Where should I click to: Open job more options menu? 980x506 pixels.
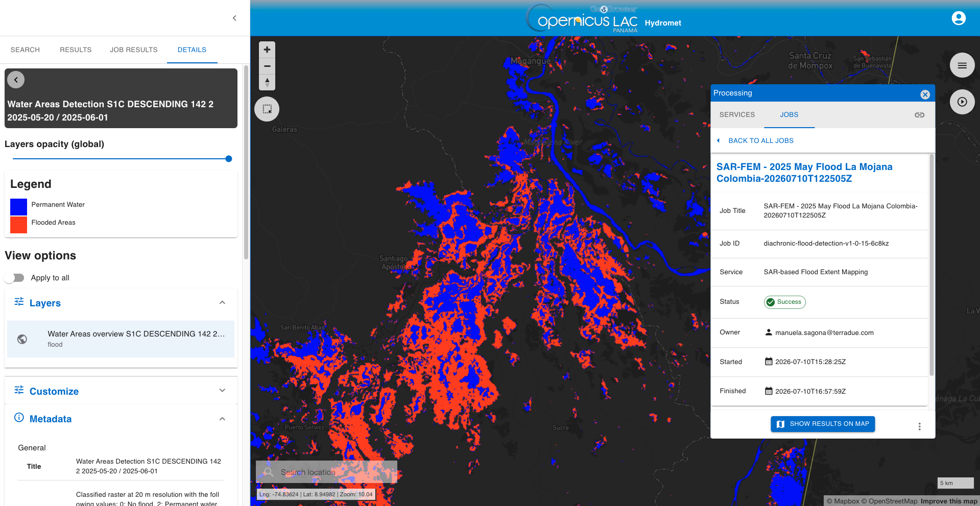[919, 426]
